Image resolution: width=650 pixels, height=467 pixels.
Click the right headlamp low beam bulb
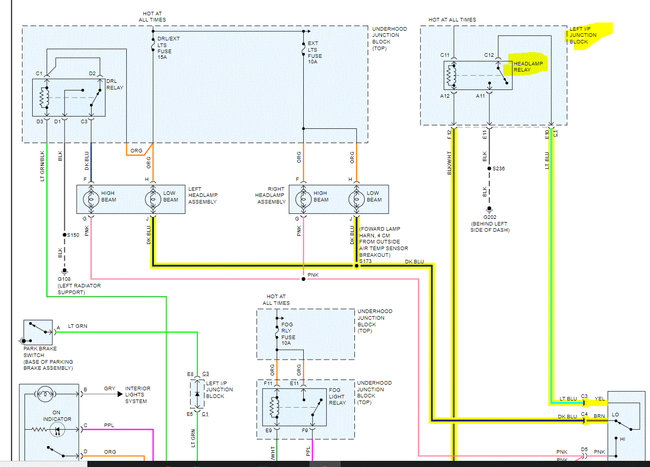pos(357,199)
